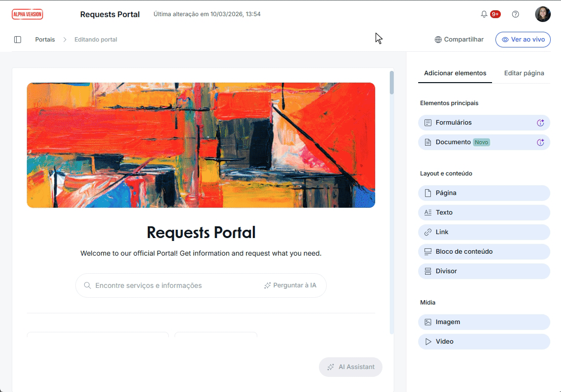Open the AI Assistant button
Image resolution: width=561 pixels, height=392 pixels.
point(351,367)
